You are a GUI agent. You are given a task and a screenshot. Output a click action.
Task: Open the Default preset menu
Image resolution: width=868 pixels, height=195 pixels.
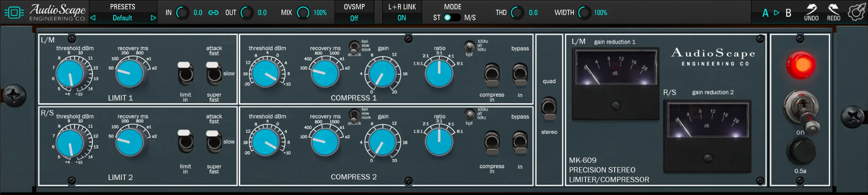point(122,18)
